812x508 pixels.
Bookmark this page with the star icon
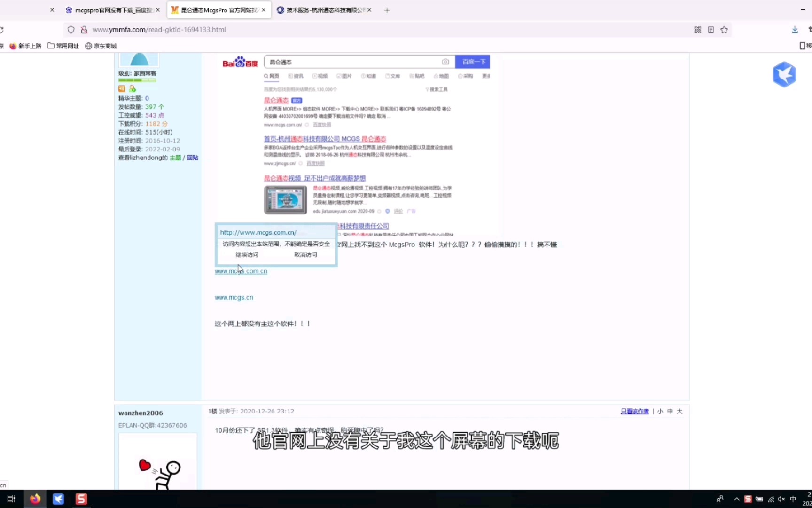click(x=724, y=30)
